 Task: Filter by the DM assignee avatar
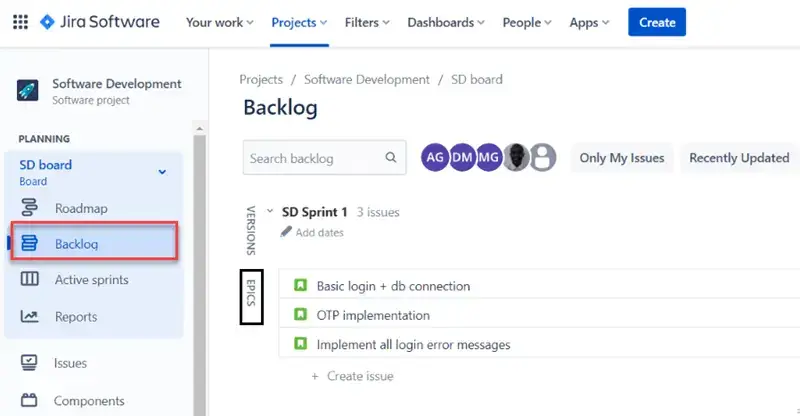click(462, 157)
